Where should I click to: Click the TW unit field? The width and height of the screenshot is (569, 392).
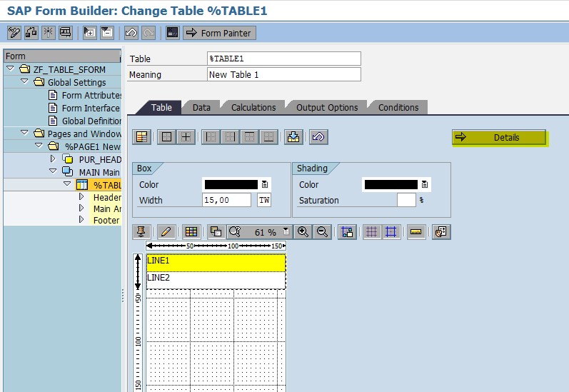pos(264,200)
